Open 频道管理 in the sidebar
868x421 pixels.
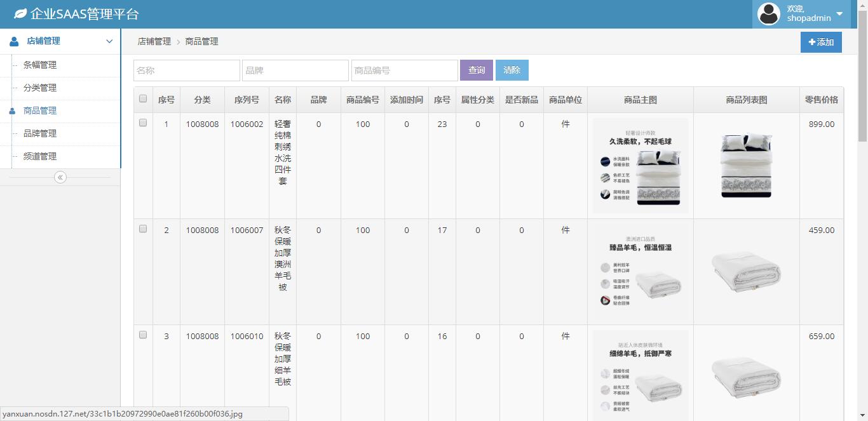click(40, 156)
